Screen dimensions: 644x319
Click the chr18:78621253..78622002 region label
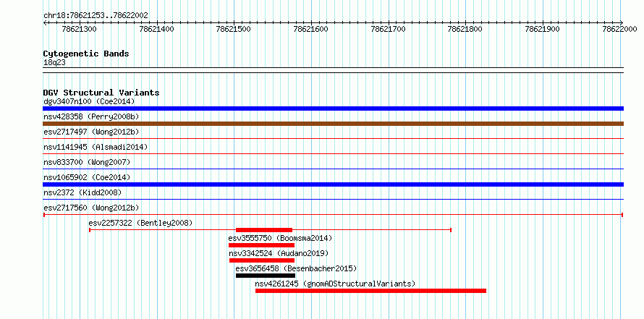[96, 16]
